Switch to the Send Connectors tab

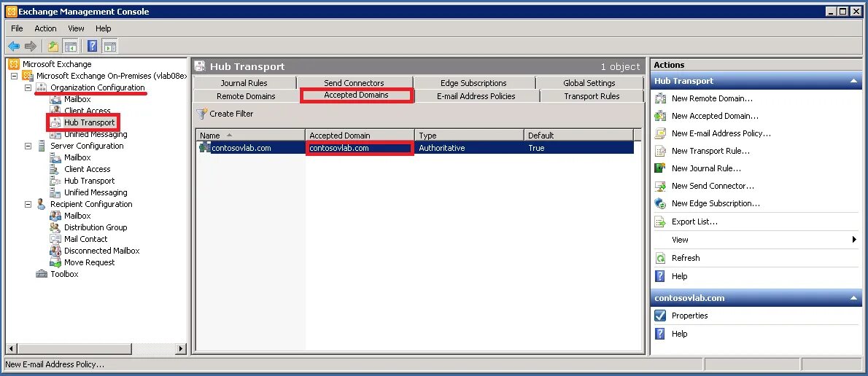(x=354, y=83)
